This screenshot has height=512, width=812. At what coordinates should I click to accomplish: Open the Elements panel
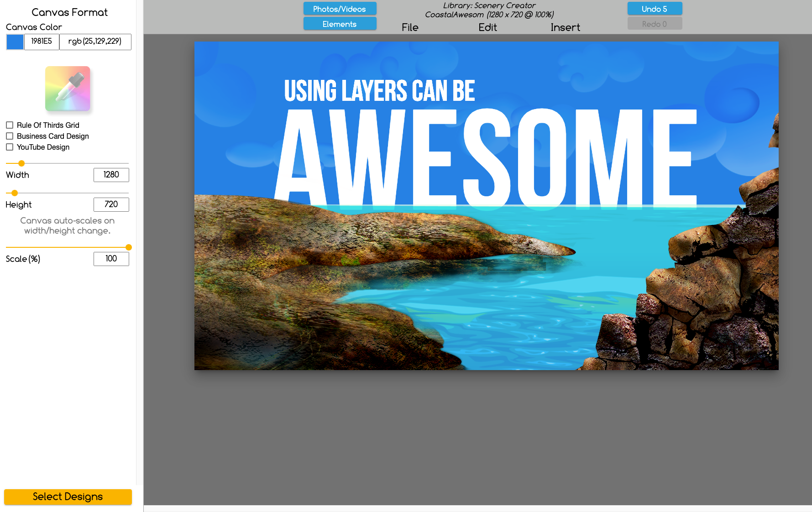click(x=340, y=24)
